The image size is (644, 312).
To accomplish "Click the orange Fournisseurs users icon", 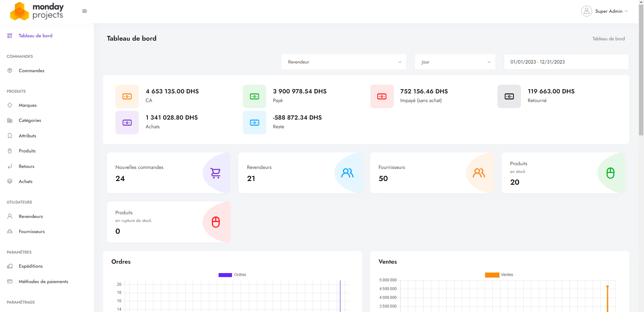I will (x=479, y=173).
